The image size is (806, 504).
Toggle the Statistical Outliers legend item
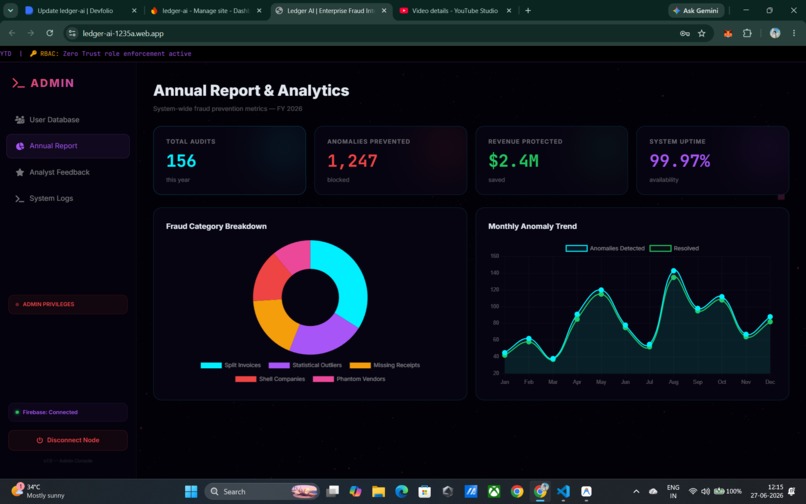click(305, 365)
